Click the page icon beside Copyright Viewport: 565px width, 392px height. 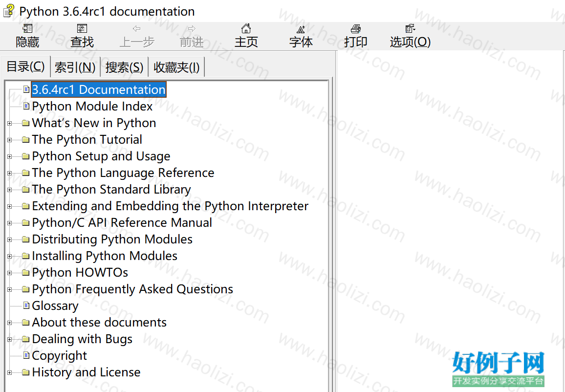click(26, 356)
